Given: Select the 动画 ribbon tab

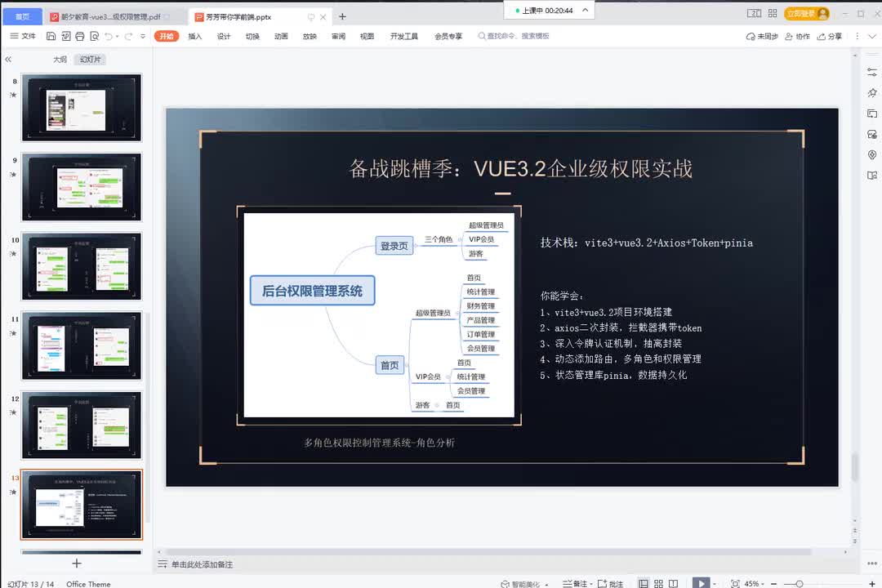Looking at the screenshot, I should (281, 36).
